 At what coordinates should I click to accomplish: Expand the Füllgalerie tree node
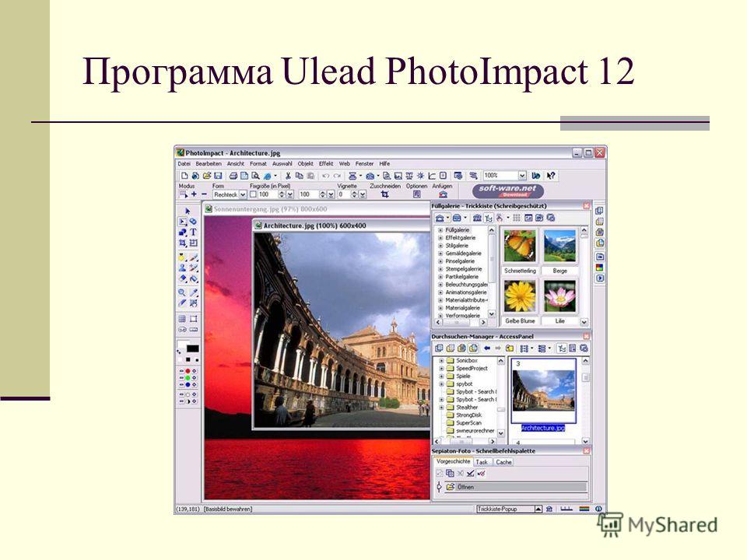click(x=440, y=230)
